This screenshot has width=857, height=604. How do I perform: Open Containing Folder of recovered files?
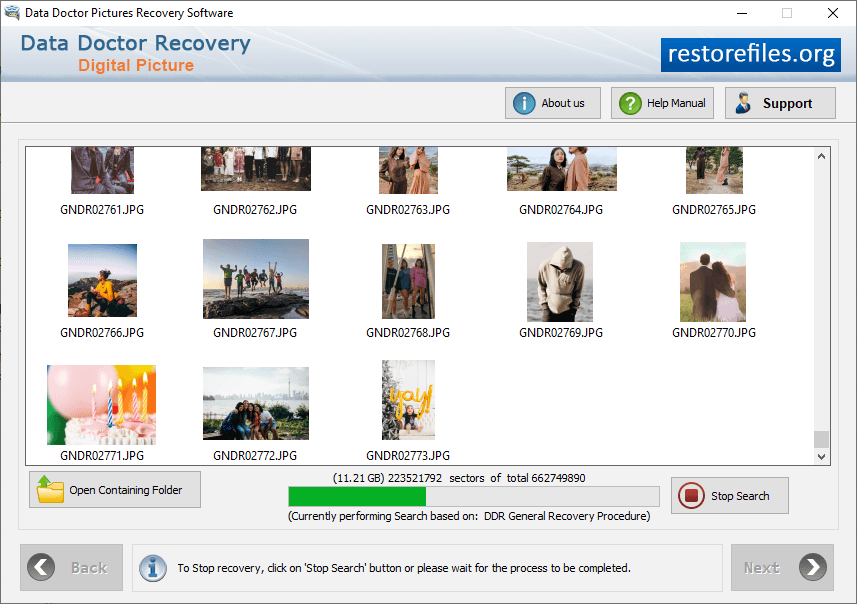coord(115,489)
